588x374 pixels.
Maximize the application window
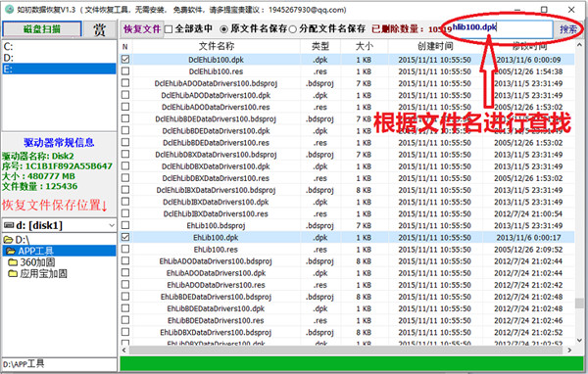tap(544, 10)
